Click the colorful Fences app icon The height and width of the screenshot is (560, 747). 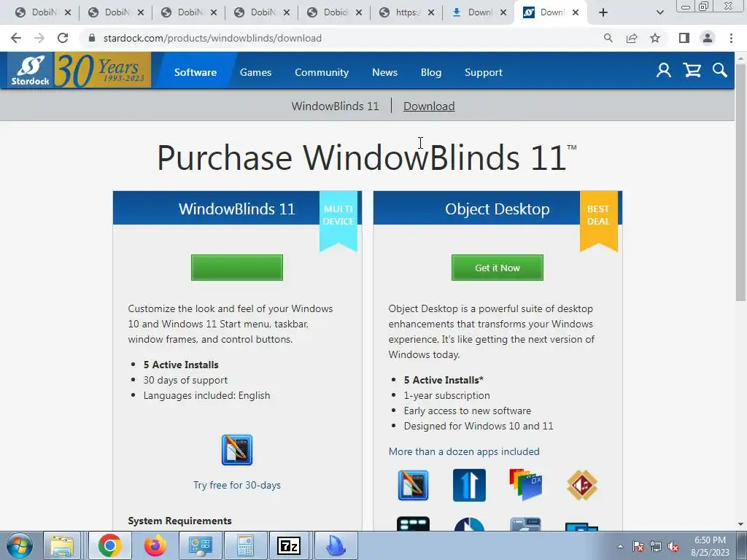point(525,485)
